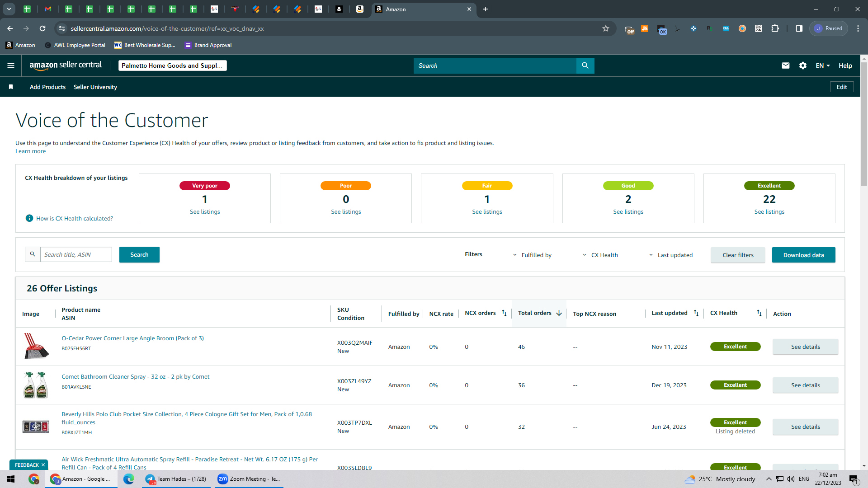868x488 pixels.
Task: Click the Search button for title or ASIN
Action: pos(139,254)
